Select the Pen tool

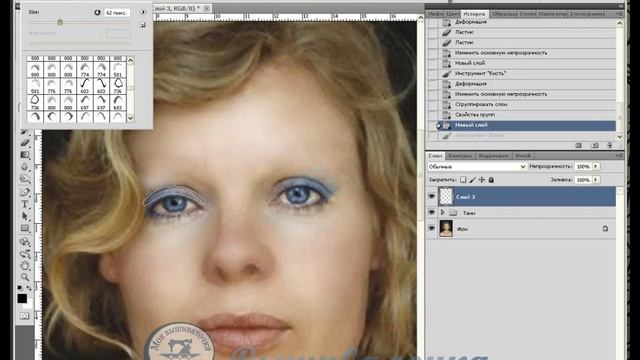pos(25,192)
